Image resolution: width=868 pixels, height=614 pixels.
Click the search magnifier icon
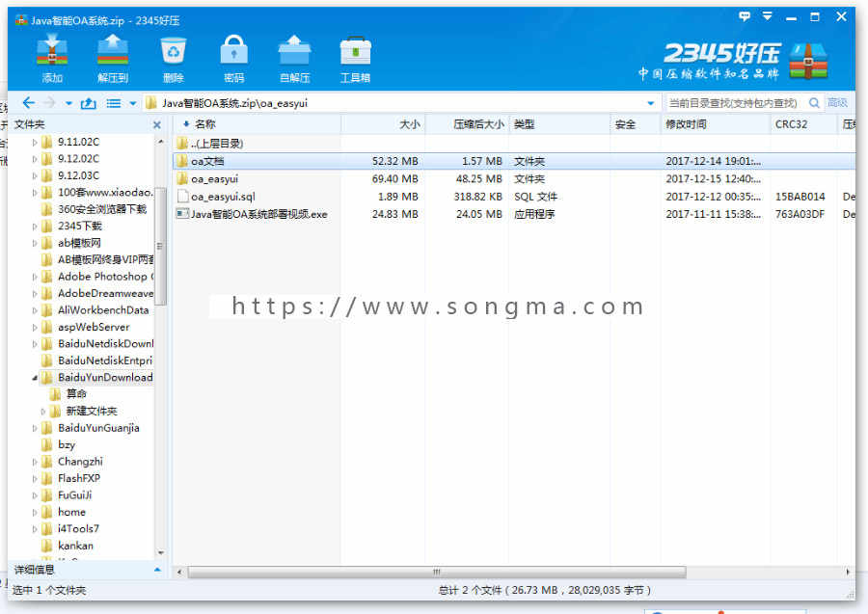pos(814,103)
